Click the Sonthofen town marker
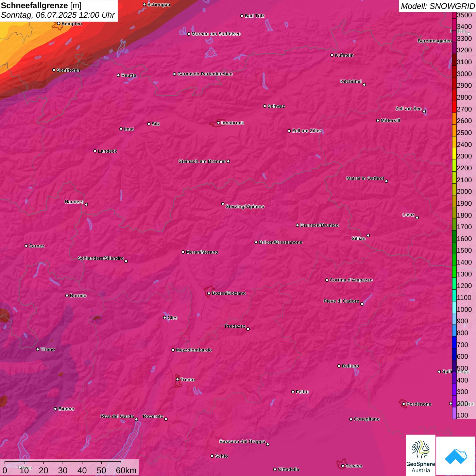 coord(54,70)
